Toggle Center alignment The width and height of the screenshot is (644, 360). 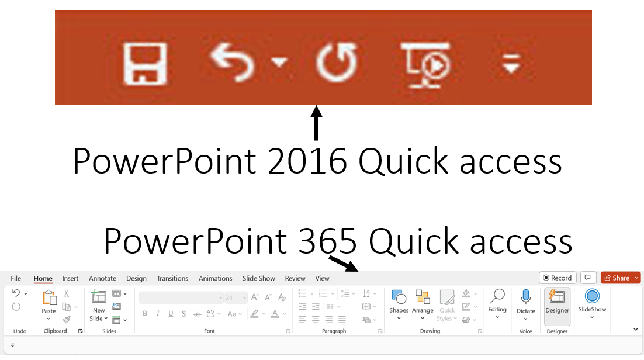[316, 319]
